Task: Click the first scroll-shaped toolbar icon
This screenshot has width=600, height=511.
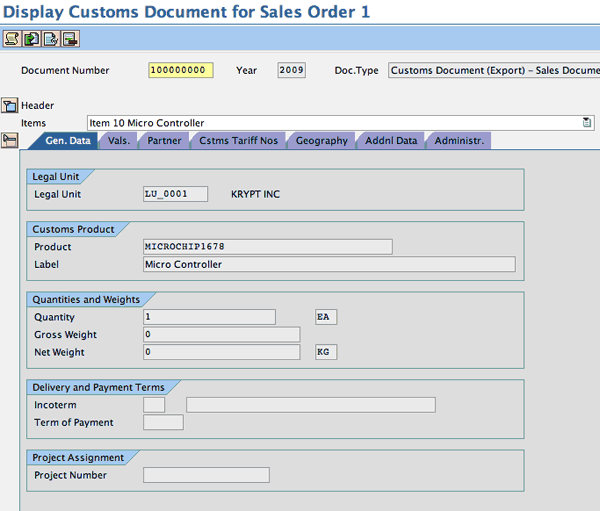Action: click(x=11, y=39)
